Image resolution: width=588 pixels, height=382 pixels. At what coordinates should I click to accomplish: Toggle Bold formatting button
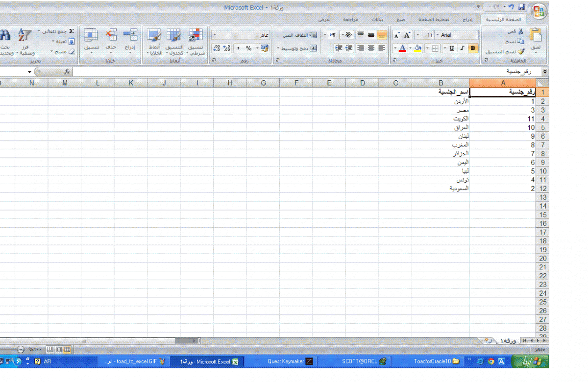click(x=473, y=48)
